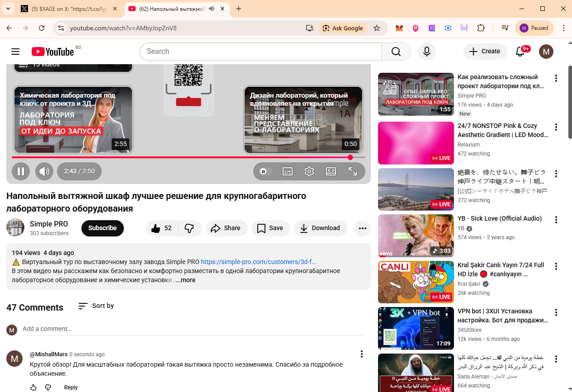This screenshot has width=572, height=392.
Task: Enter full screen mode
Action: [x=353, y=171]
